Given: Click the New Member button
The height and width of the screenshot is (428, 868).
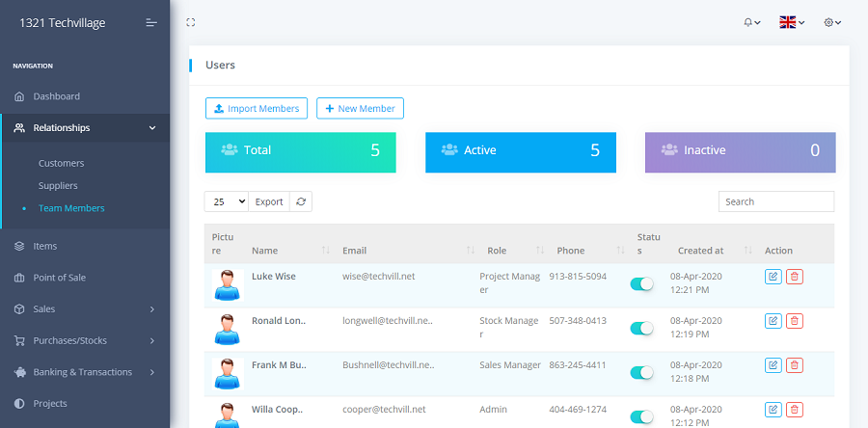Looking at the screenshot, I should pyautogui.click(x=360, y=108).
